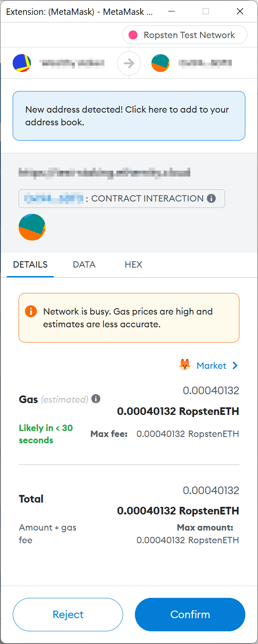The width and height of the screenshot is (258, 644).
Task: Select the DETAILS tab
Action: pos(30,265)
